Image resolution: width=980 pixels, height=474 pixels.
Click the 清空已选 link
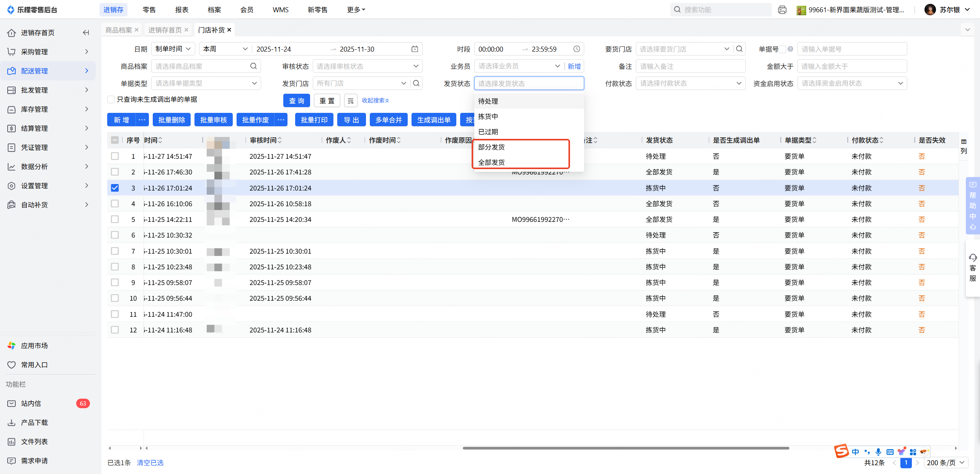pos(150,463)
